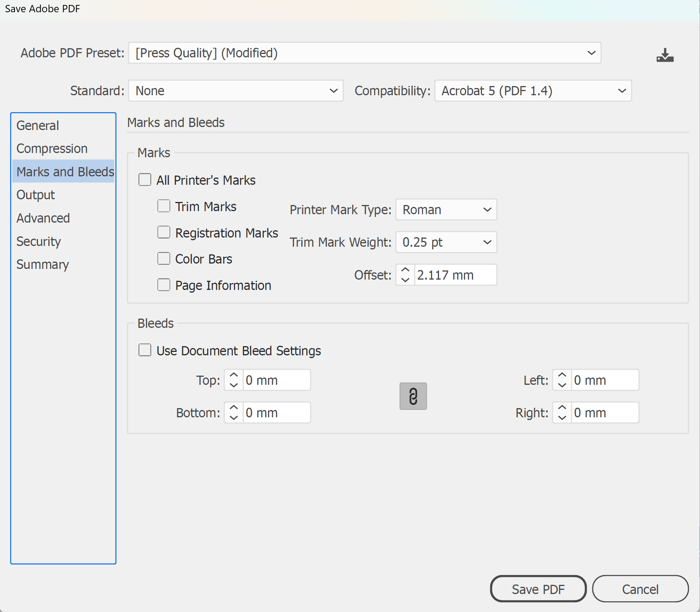Increase the Offset value with up arrow

(x=405, y=270)
